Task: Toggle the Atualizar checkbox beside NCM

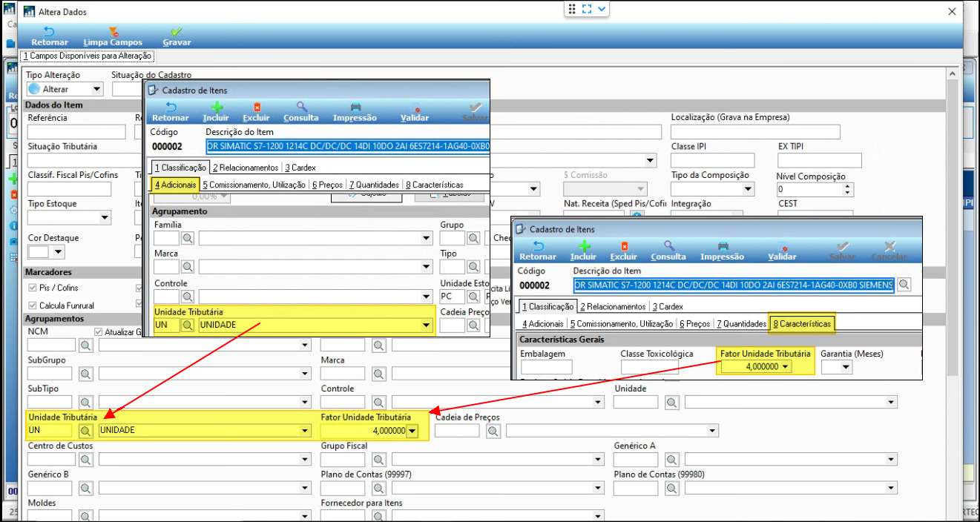Action: click(99, 331)
